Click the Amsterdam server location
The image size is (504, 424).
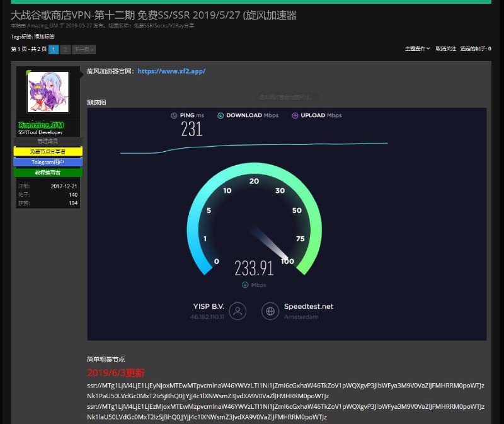coord(301,317)
